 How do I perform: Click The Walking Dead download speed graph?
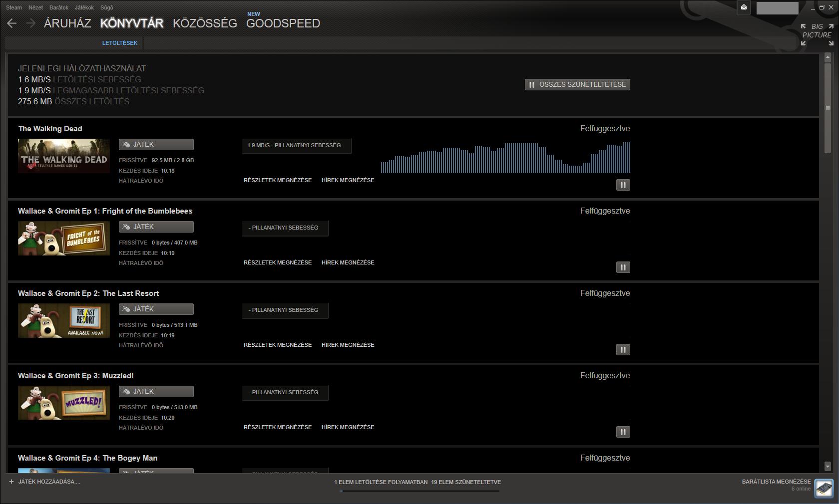(x=505, y=158)
